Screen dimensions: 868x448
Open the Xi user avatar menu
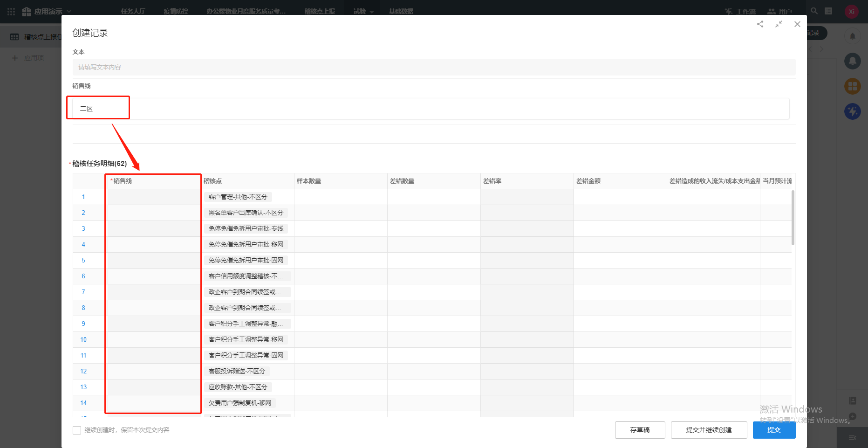coord(852,12)
